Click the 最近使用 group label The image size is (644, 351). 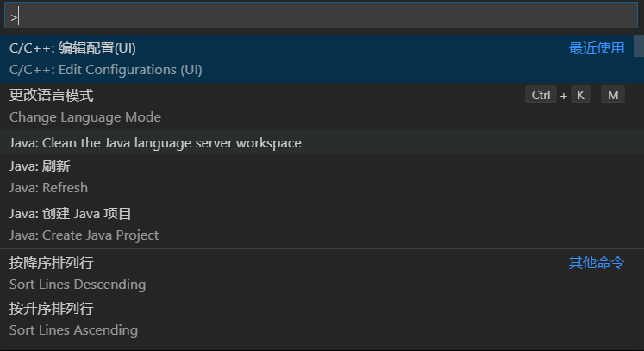pos(596,48)
